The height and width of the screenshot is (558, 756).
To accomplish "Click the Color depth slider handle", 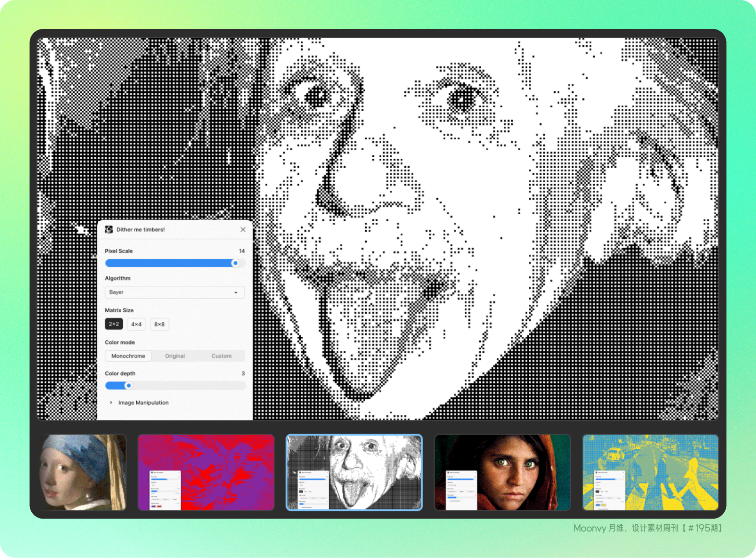I will pos(128,385).
